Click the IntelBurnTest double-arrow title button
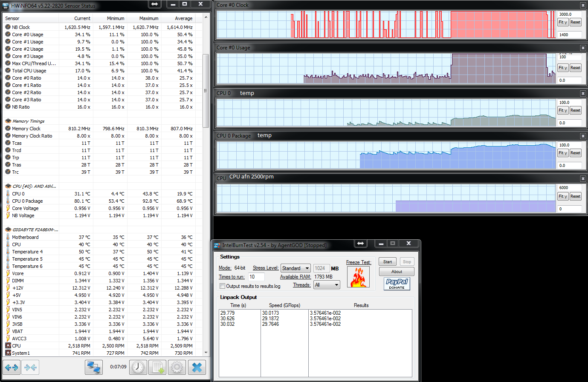The image size is (588, 382). pyautogui.click(x=361, y=244)
